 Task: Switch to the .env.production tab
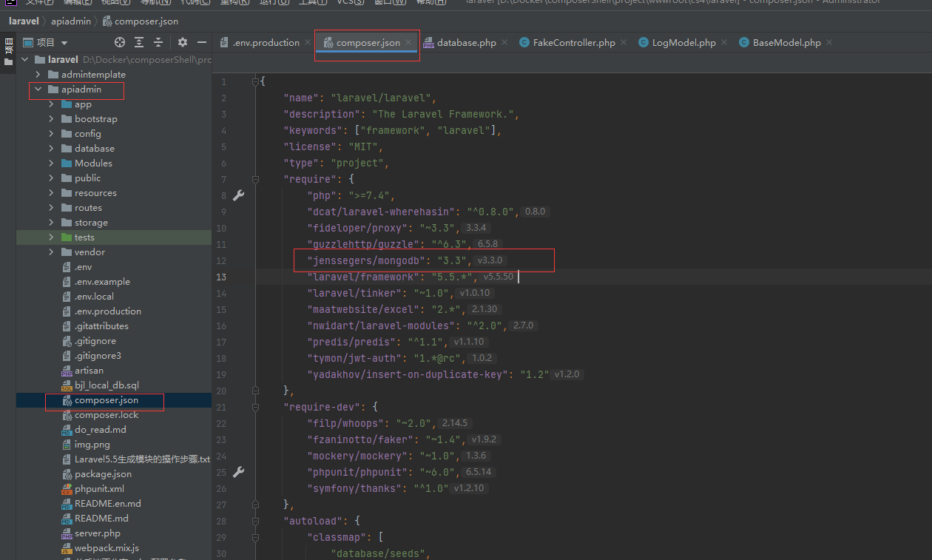[266, 43]
